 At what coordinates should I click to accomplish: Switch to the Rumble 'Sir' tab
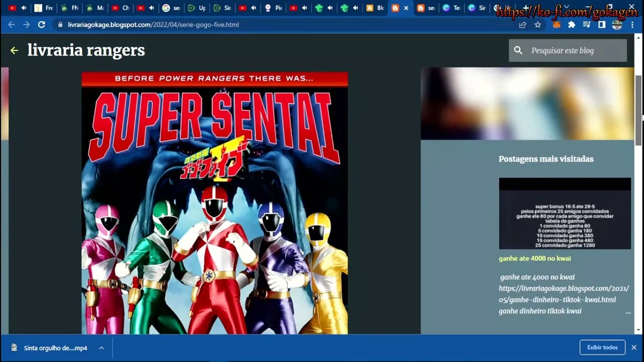(x=222, y=8)
